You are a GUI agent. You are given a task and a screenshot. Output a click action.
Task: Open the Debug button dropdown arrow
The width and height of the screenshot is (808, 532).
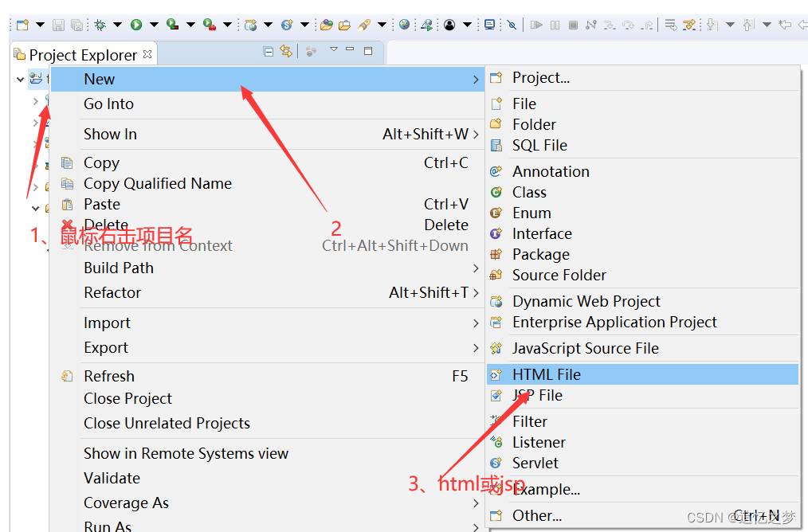click(x=117, y=24)
